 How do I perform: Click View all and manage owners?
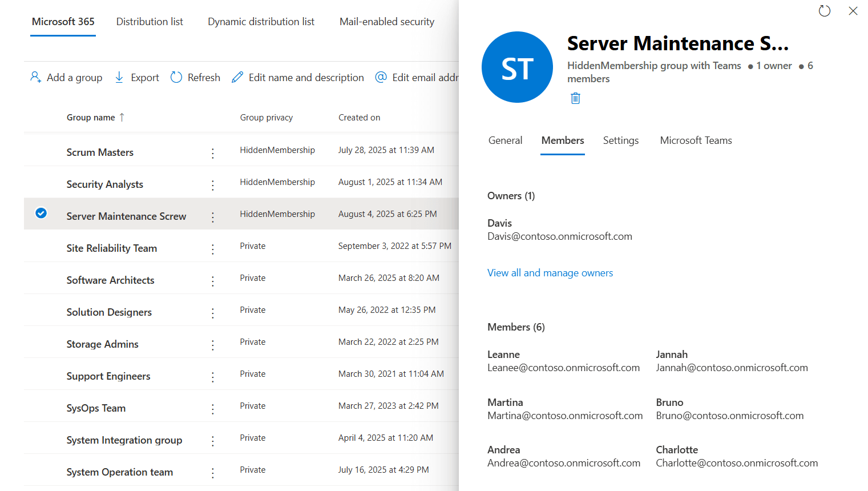(550, 272)
